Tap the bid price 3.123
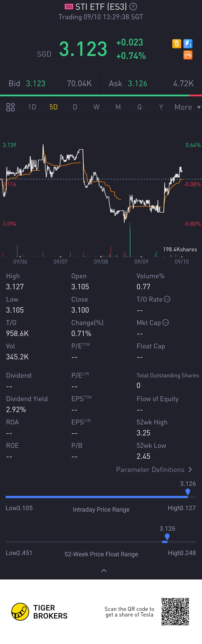The height and width of the screenshot is (644, 202). pyautogui.click(x=36, y=84)
